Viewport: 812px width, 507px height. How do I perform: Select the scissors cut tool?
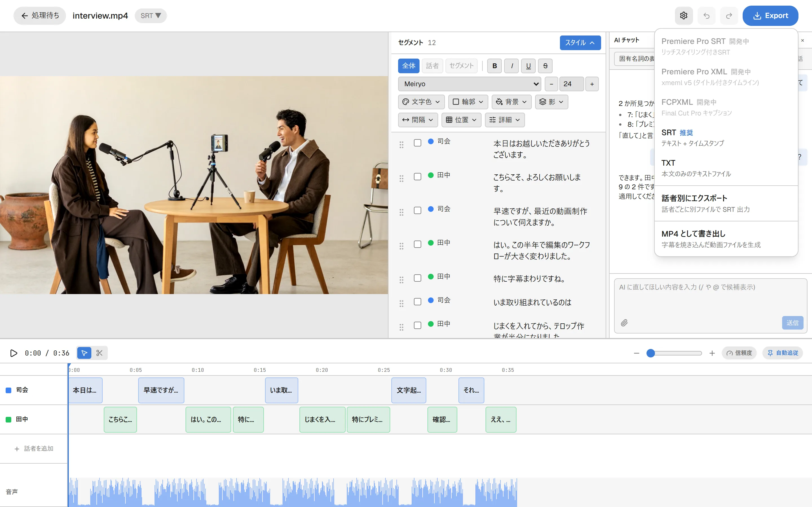[x=99, y=353]
